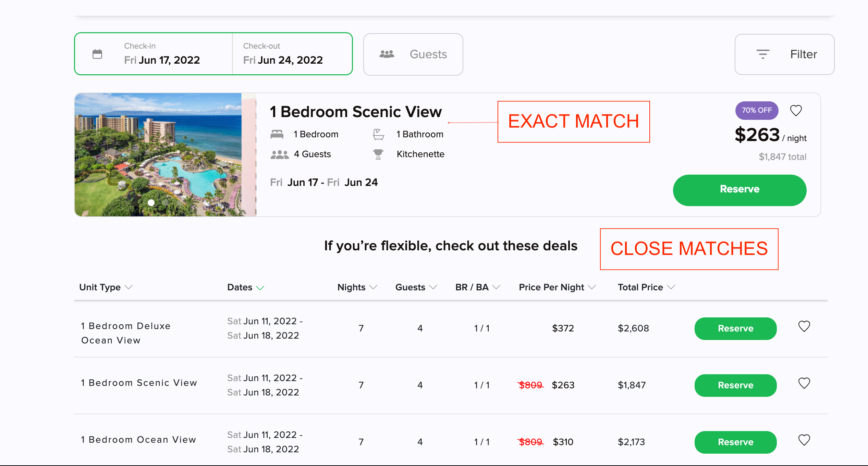Sort by Nights column header
This screenshot has width=868, height=466.
pyautogui.click(x=357, y=287)
